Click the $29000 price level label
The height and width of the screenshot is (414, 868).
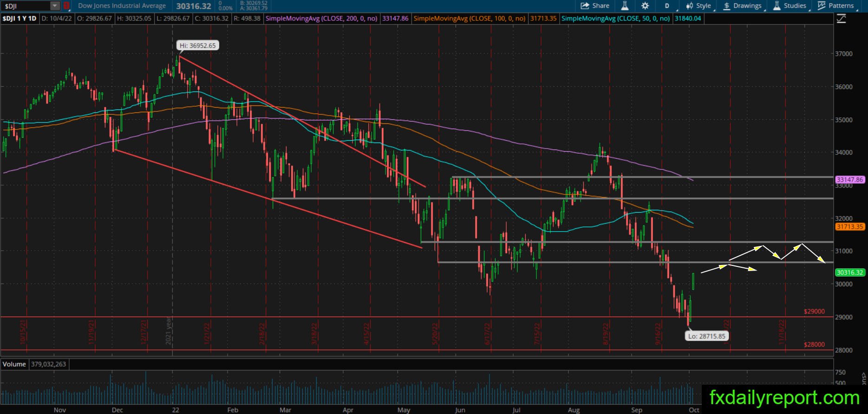click(814, 311)
